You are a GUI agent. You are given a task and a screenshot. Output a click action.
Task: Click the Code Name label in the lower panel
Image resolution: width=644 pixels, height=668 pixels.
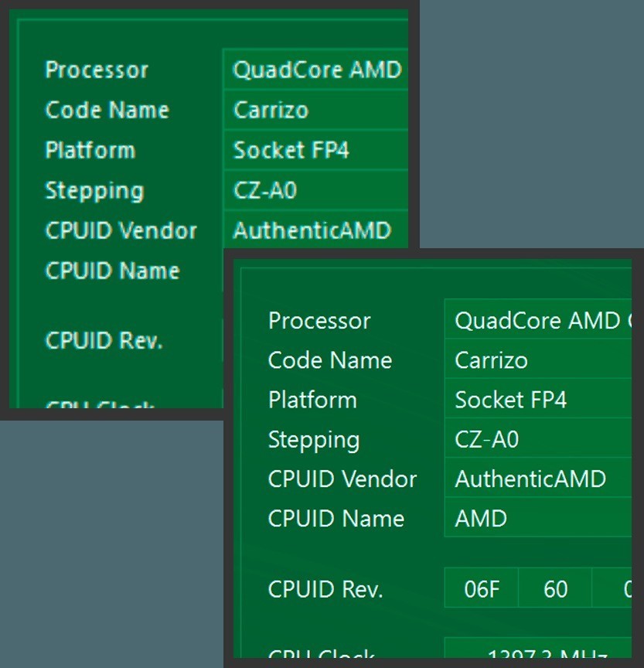click(x=329, y=360)
